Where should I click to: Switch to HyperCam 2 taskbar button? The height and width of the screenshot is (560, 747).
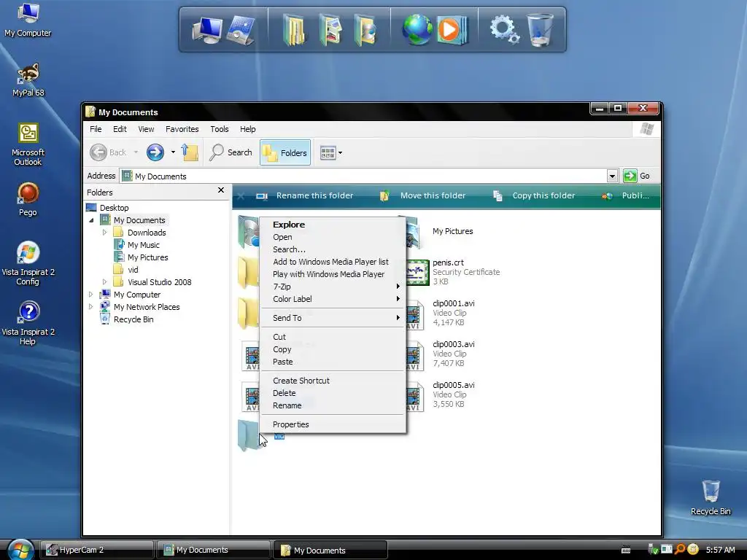[96, 550]
